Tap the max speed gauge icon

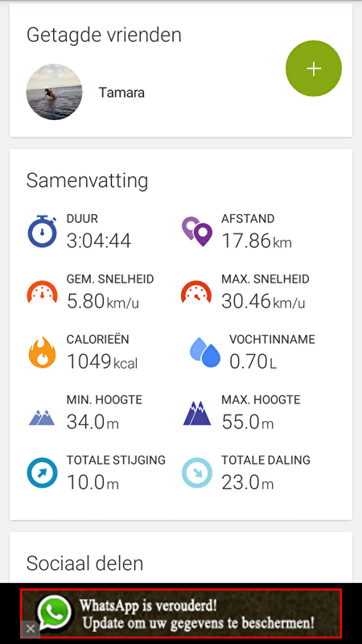pos(196,292)
